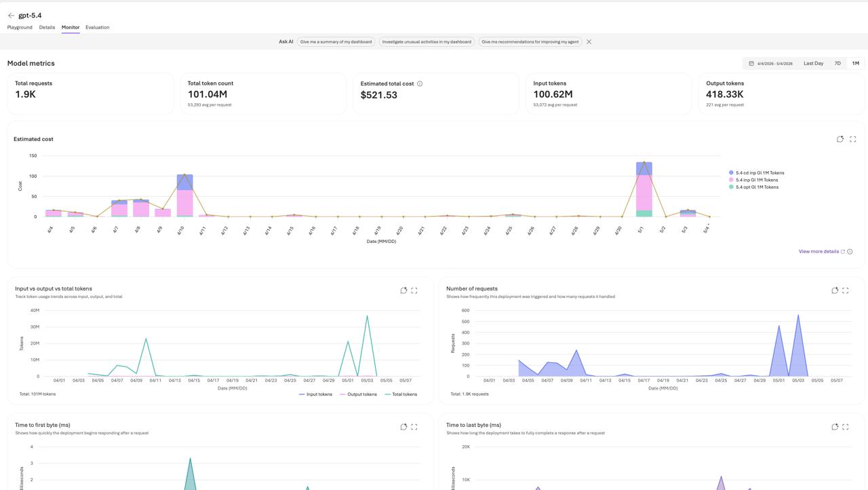Open the chat icon on Estimated cost chart
868x490 pixels.
tap(840, 139)
